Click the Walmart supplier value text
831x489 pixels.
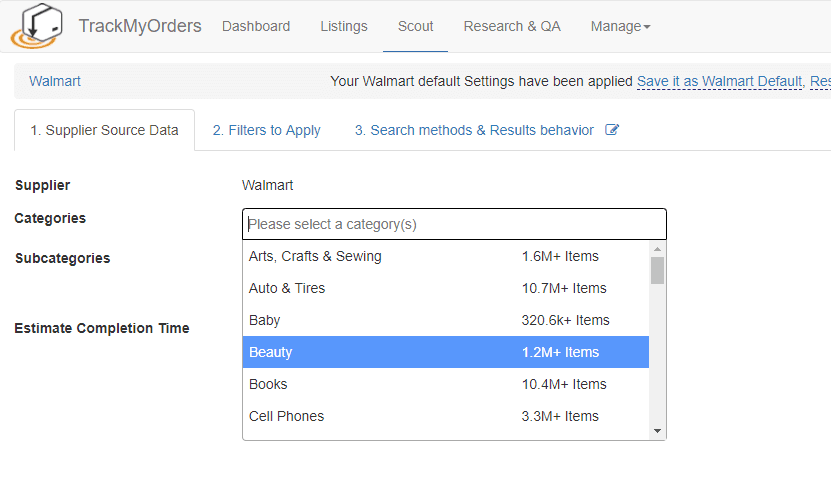tap(268, 185)
